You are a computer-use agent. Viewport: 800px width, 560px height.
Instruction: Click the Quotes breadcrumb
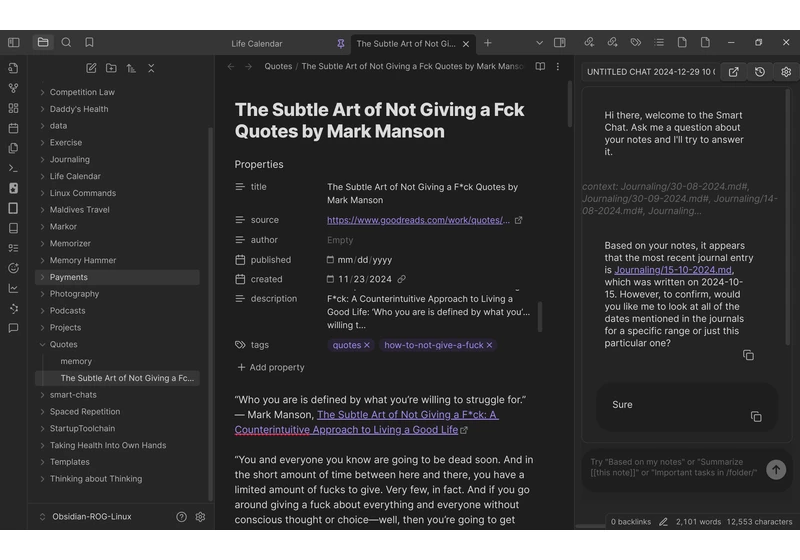click(278, 66)
